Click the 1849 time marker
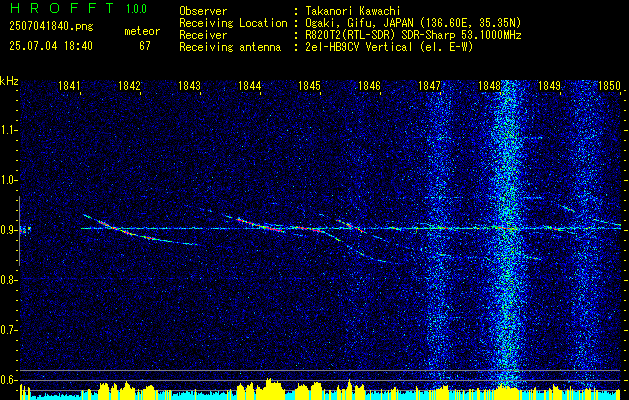This screenshot has width=629, height=400. tap(550, 86)
